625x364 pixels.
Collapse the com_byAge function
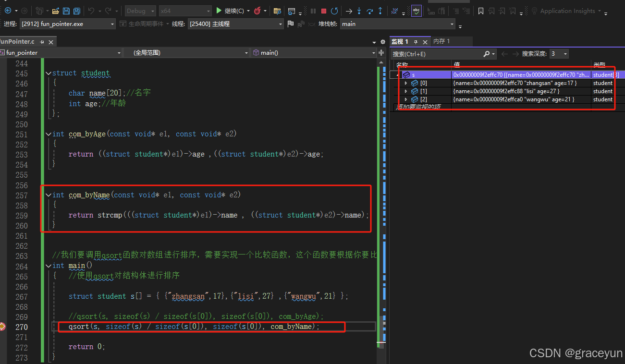[48, 134]
